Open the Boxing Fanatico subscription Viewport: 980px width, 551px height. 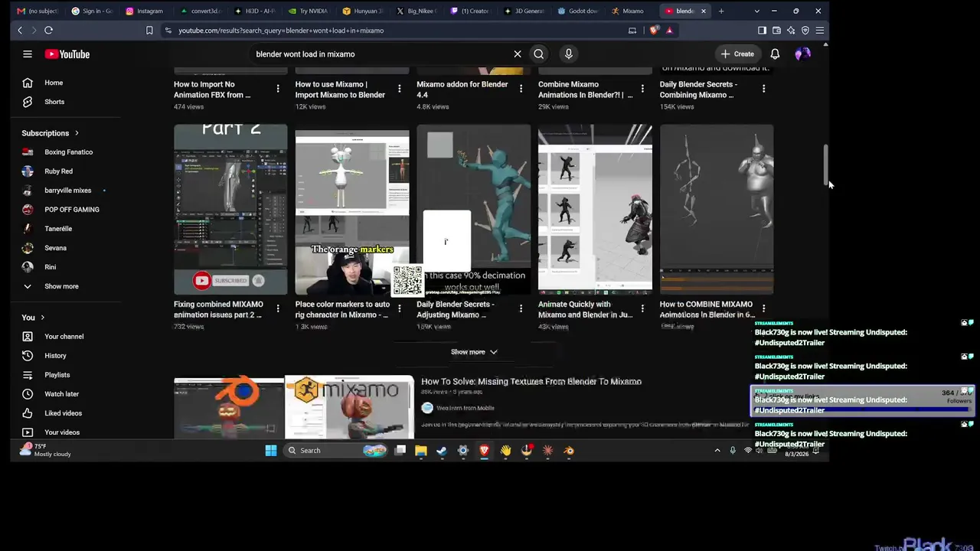[x=69, y=152]
